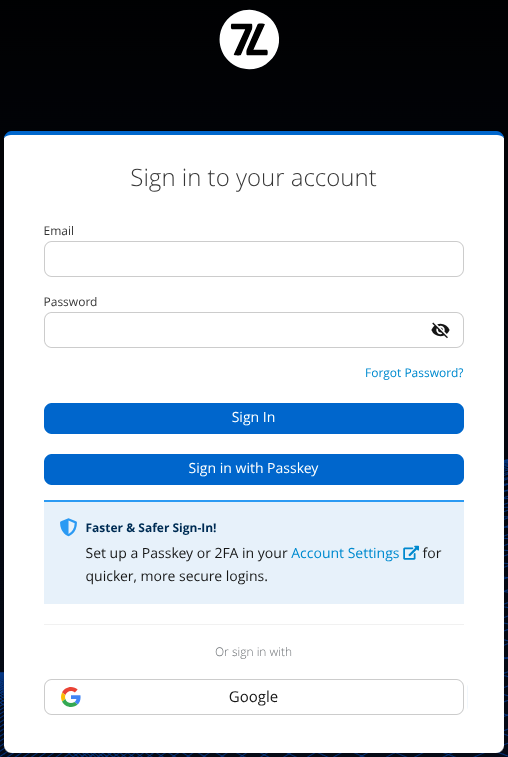Click the Password field label
This screenshot has height=757, width=508.
click(x=71, y=302)
